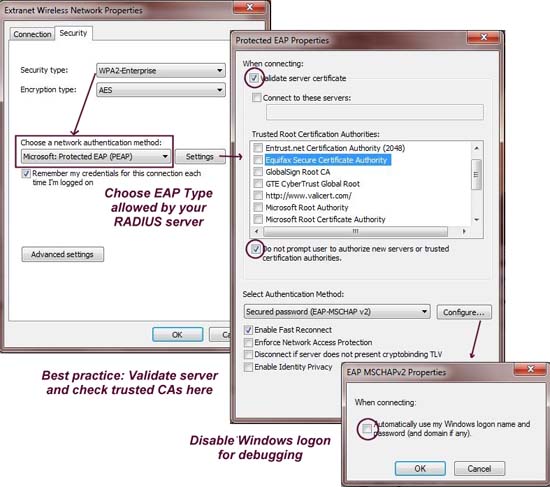550x487 pixels.
Task: Click the GTE CyberTrust Global Root entry text
Action: point(313,184)
